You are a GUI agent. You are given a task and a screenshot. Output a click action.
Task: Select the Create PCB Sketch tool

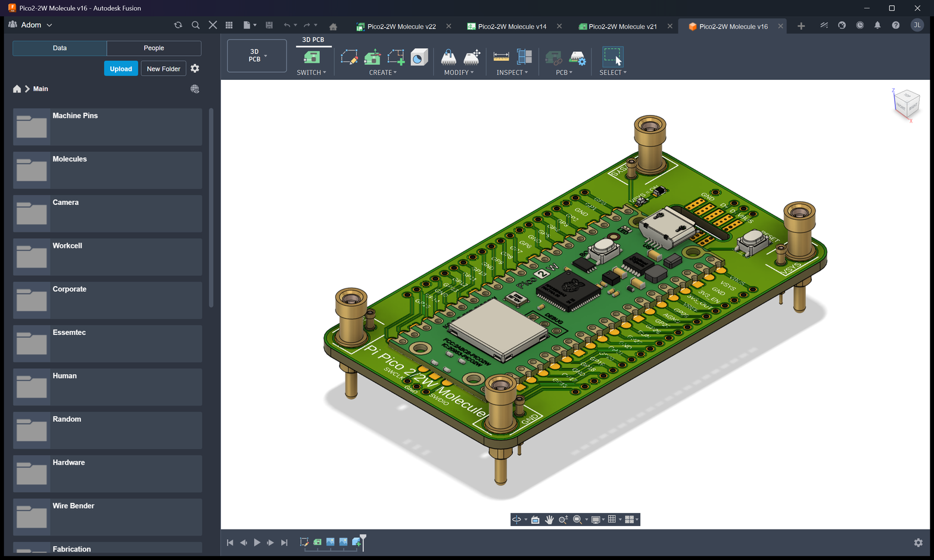(x=349, y=57)
